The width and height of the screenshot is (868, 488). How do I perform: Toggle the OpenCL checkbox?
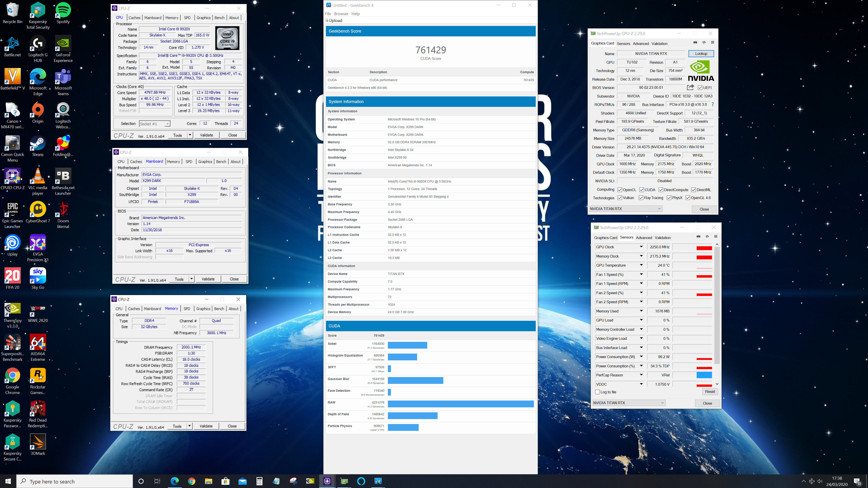[x=620, y=190]
